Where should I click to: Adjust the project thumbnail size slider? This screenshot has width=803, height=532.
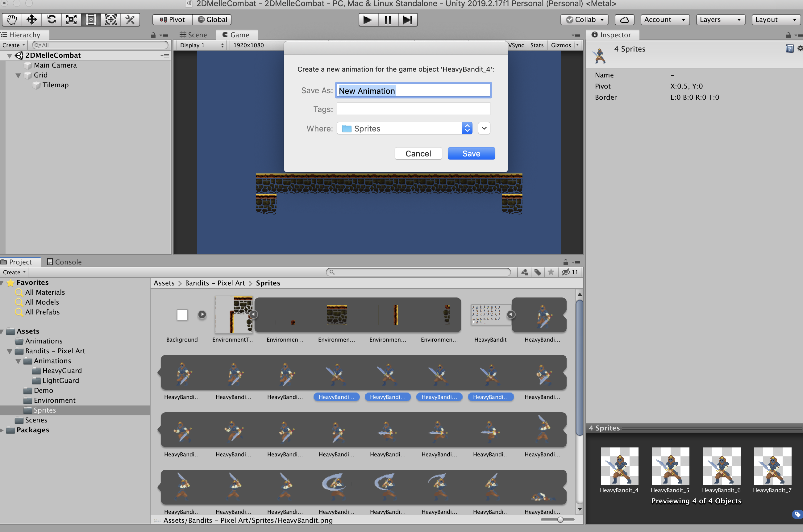click(560, 519)
